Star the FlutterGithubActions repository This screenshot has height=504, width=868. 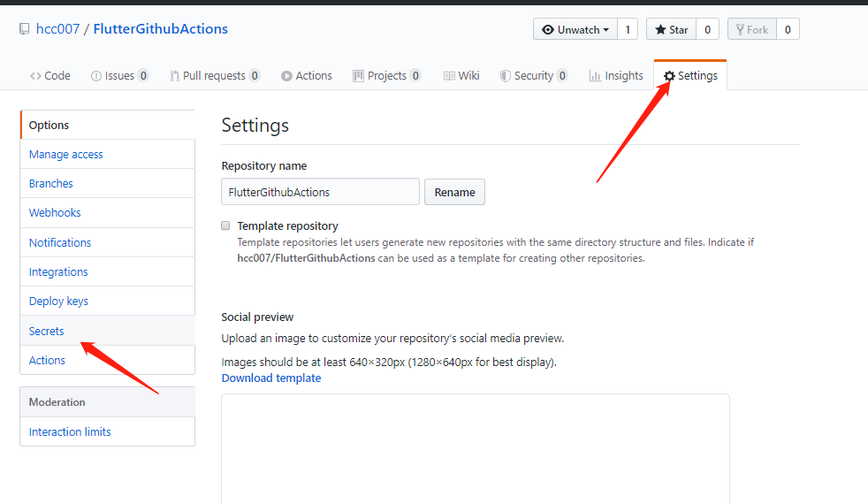(x=671, y=29)
